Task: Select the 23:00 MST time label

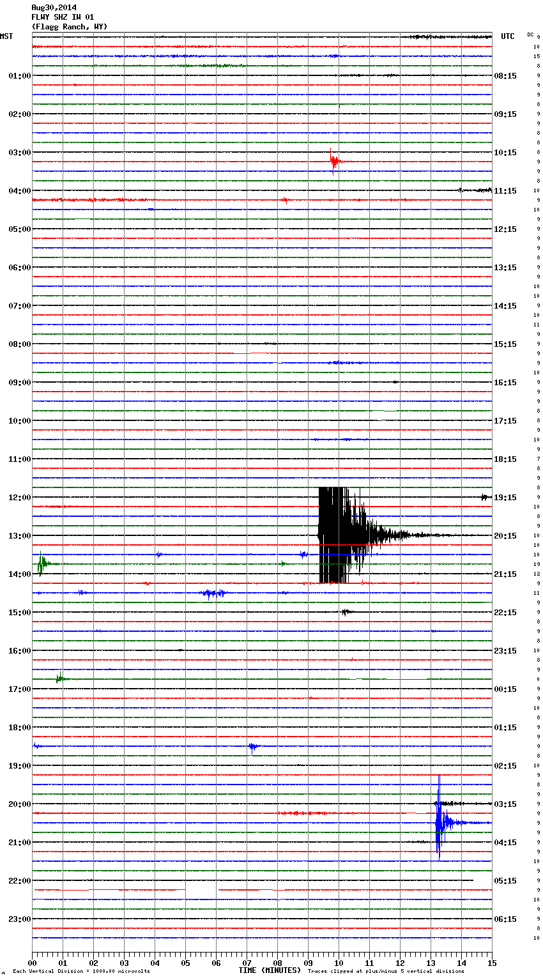Action: [x=20, y=919]
